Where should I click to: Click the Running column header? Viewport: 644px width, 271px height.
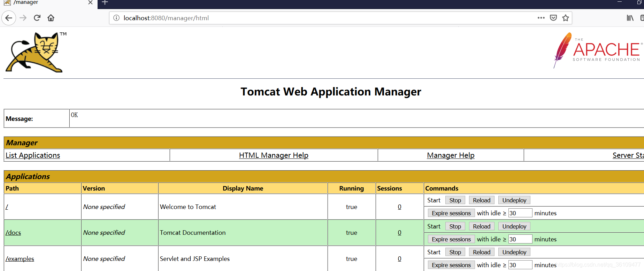[351, 188]
